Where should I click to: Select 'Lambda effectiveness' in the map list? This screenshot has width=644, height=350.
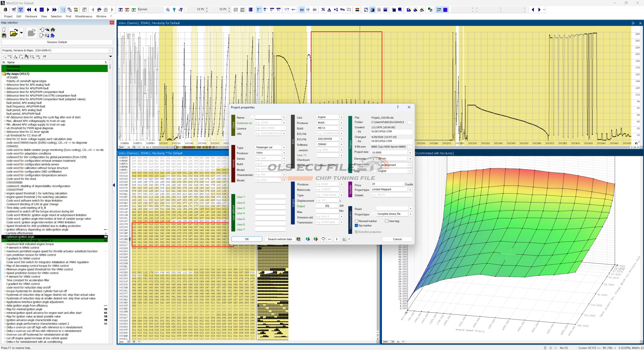click(x=20, y=233)
